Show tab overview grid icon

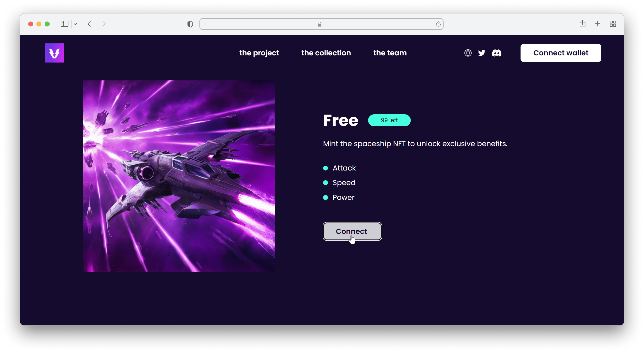point(613,24)
